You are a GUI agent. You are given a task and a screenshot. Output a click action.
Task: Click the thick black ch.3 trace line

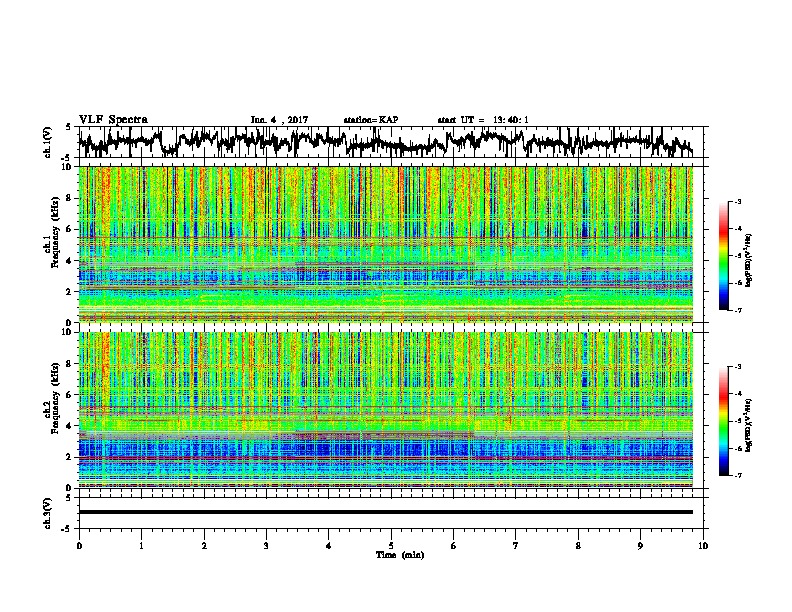click(x=385, y=512)
